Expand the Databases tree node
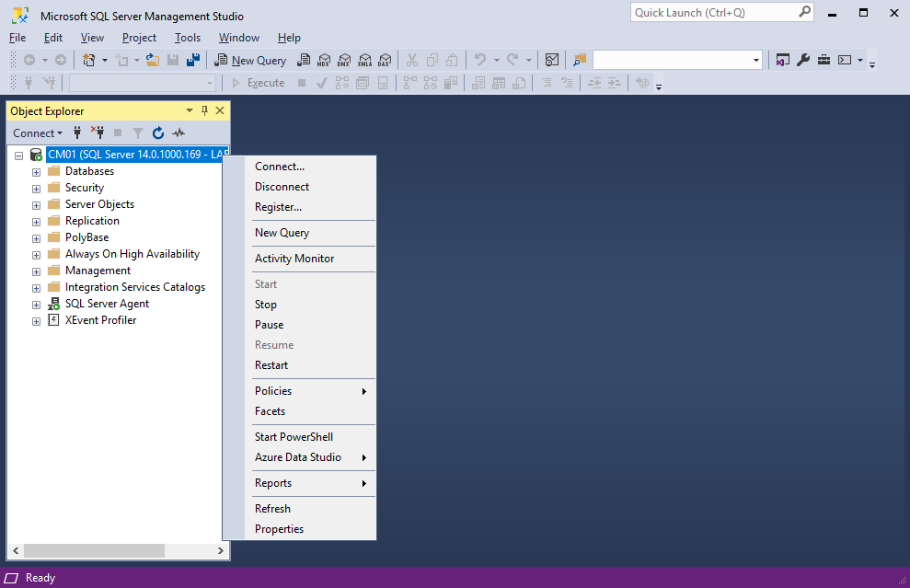Image resolution: width=910 pixels, height=588 pixels. tap(36, 172)
